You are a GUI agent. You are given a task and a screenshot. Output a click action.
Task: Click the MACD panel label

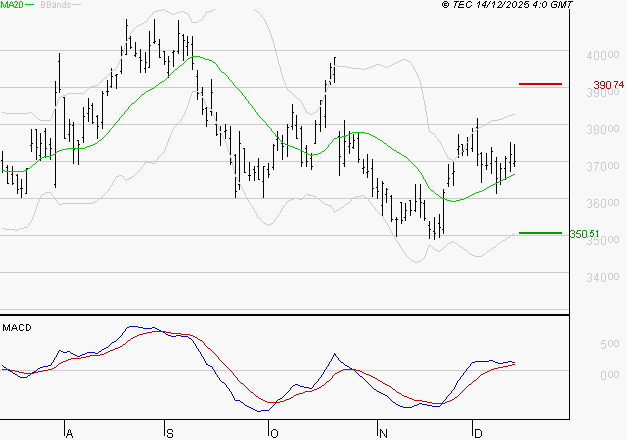(x=17, y=328)
